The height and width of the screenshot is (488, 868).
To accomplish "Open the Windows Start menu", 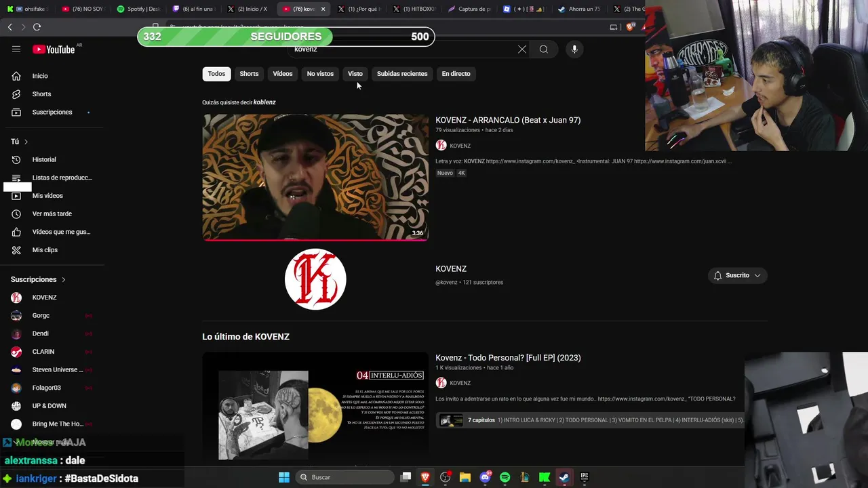I will (x=284, y=477).
